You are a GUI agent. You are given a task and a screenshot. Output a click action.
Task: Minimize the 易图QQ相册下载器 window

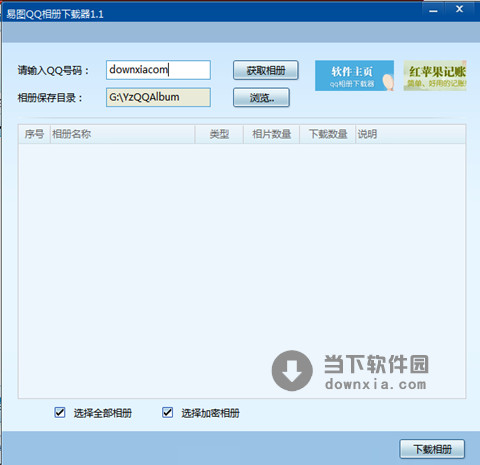(x=433, y=10)
